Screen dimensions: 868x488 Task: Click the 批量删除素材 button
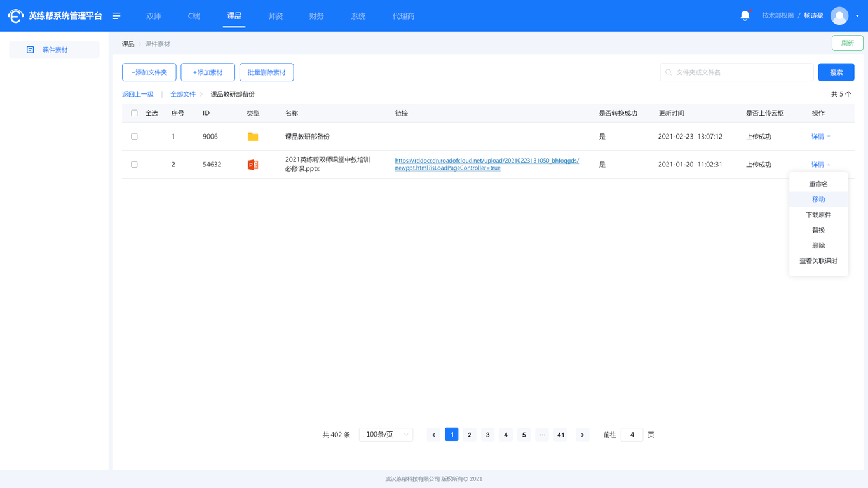tap(267, 72)
